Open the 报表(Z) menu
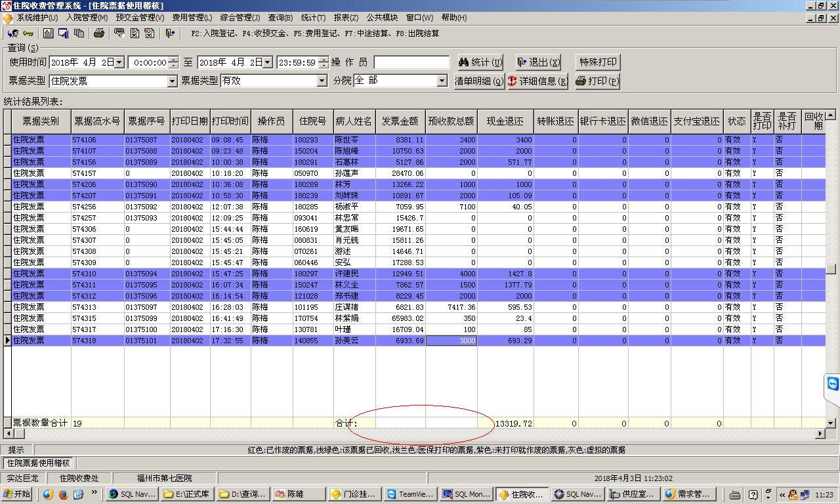 [346, 18]
